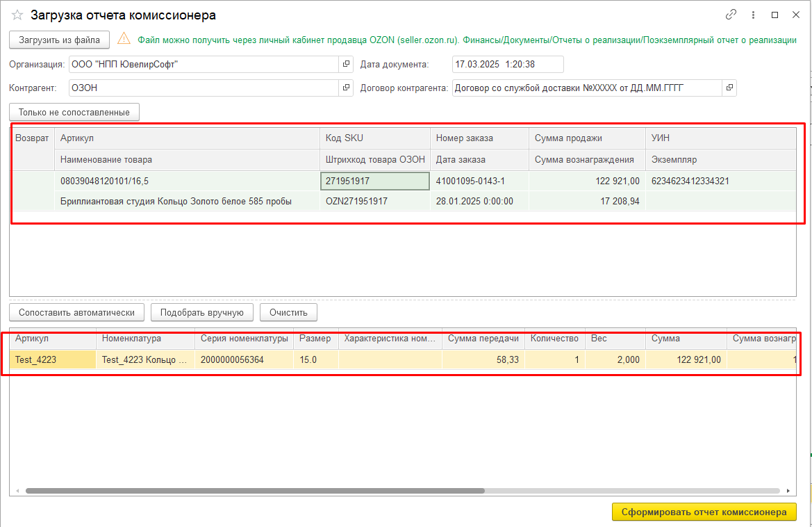The height and width of the screenshot is (527, 812).
Task: Click right arrow of lower table scrollbar
Action: click(x=788, y=491)
